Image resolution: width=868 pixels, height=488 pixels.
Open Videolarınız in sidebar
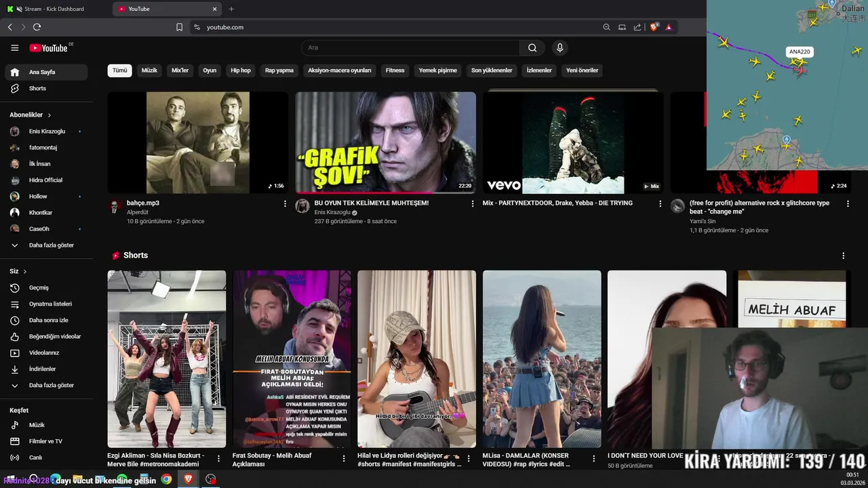pos(46,352)
